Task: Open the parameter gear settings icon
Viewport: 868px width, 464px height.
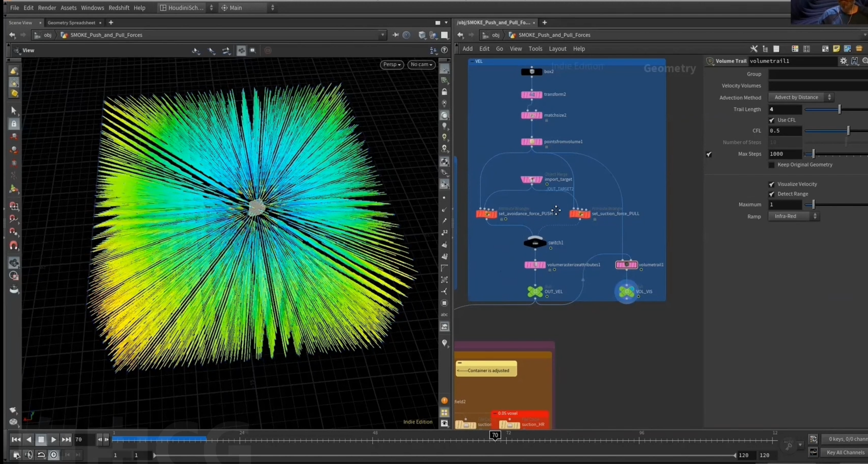Action: [x=843, y=61]
